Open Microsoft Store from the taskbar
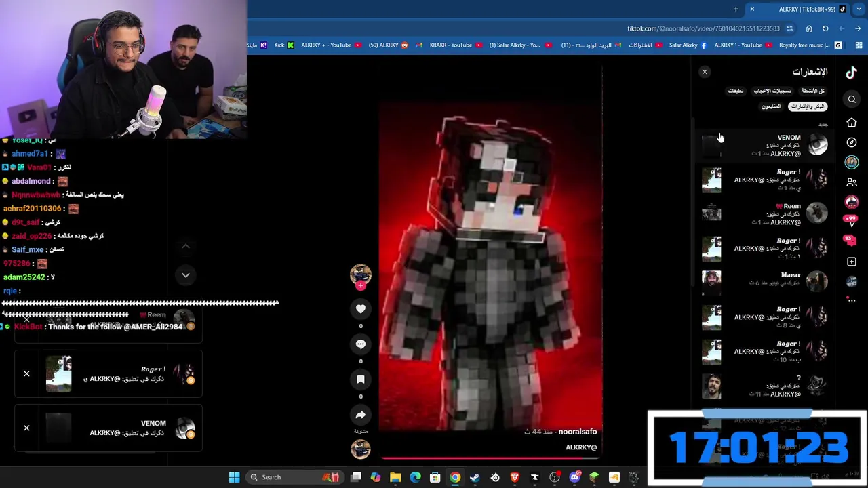The width and height of the screenshot is (868, 488). tap(435, 477)
